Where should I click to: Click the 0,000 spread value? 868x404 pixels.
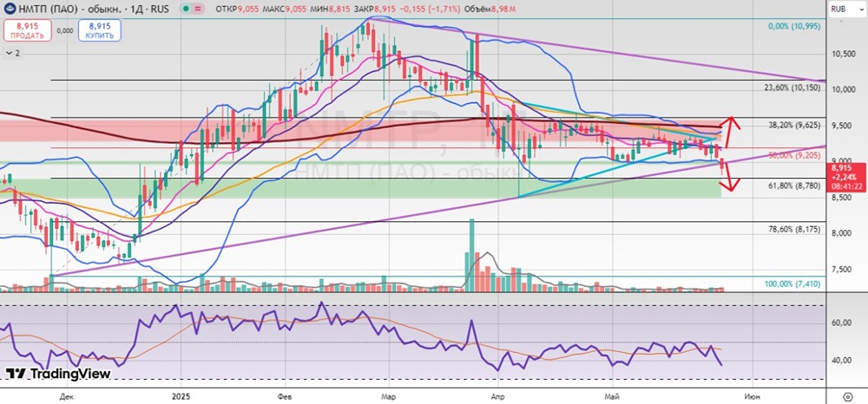tap(65, 31)
